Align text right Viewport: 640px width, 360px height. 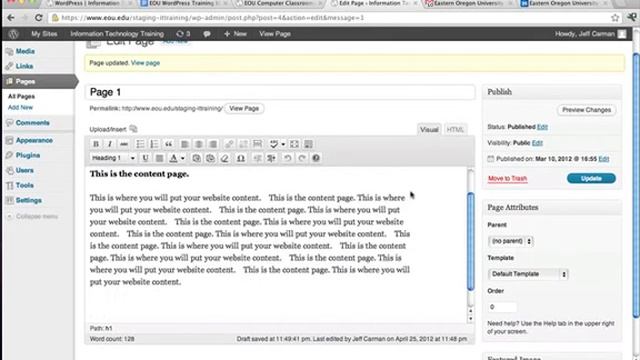[213, 144]
